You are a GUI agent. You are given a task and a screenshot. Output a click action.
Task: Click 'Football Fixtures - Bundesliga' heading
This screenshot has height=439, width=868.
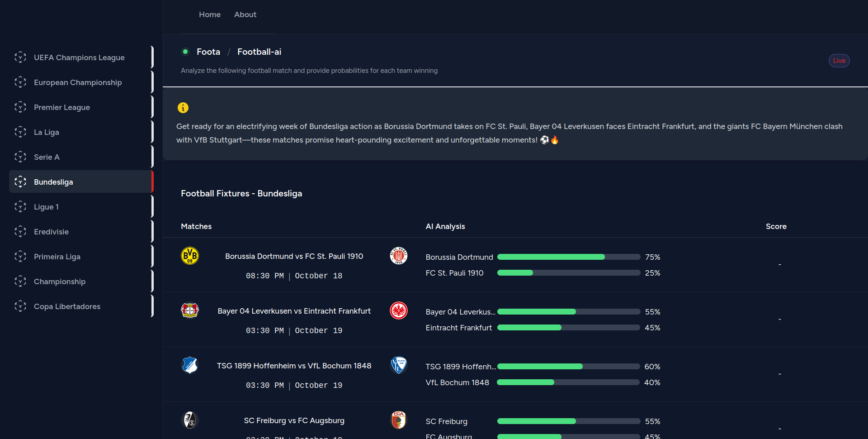pyautogui.click(x=241, y=193)
